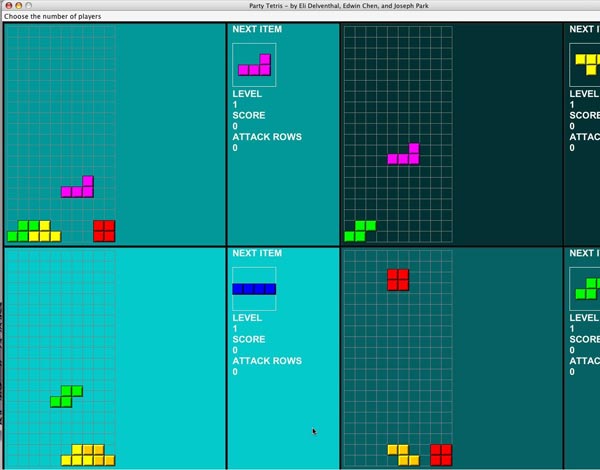600x470 pixels.
Task: Click the green S piece in bottom-right Next Item preview
Action: coord(588,289)
